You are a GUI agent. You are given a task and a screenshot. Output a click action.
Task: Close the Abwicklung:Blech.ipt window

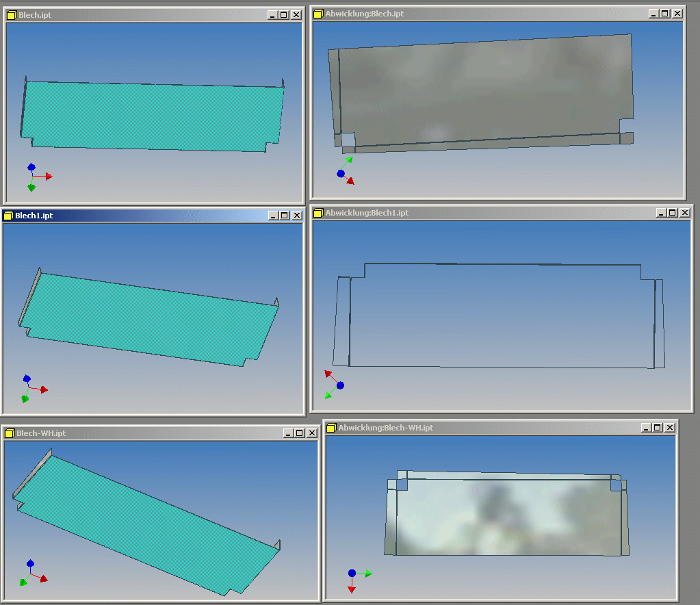pos(677,14)
